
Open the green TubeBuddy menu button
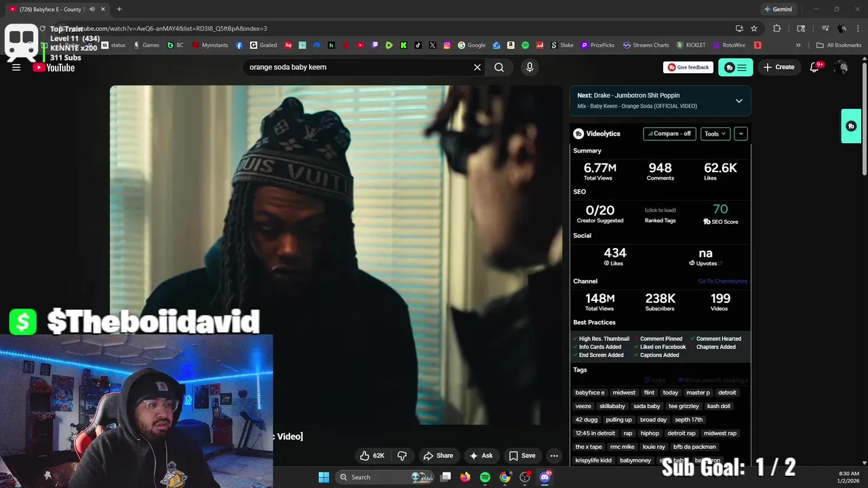click(x=736, y=67)
